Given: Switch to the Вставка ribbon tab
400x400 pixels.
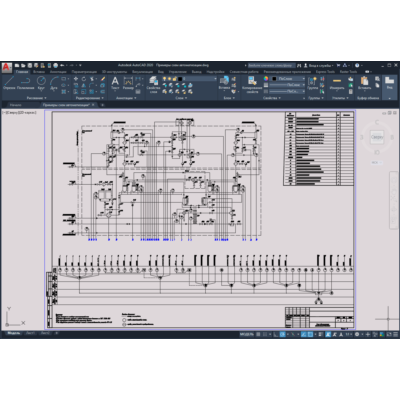Looking at the screenshot, I should (x=39, y=71).
